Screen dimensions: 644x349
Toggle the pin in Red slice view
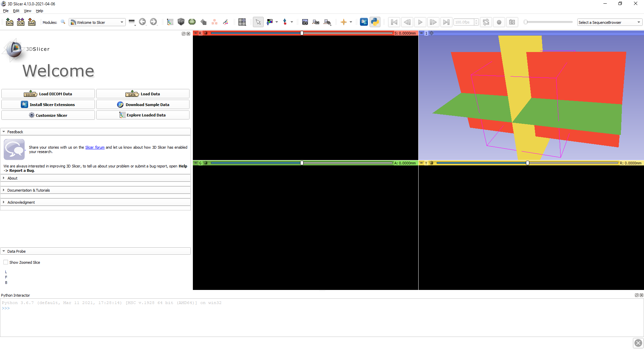click(196, 33)
